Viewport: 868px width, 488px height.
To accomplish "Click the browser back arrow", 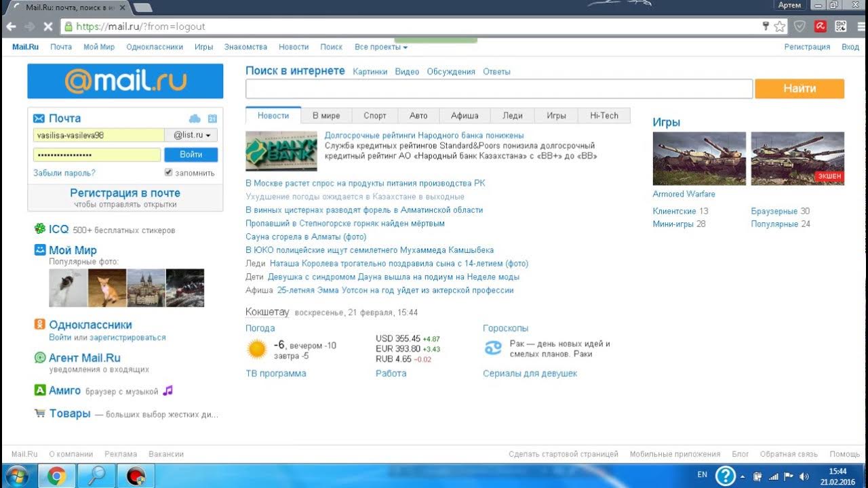I will click(12, 26).
